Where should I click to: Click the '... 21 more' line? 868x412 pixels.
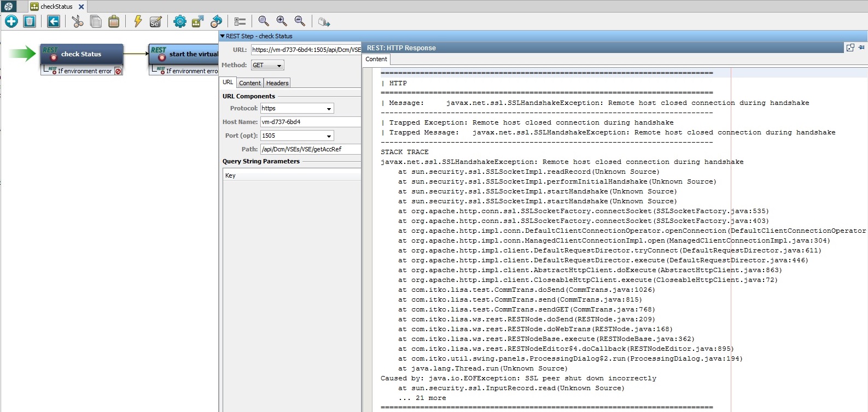pos(422,398)
